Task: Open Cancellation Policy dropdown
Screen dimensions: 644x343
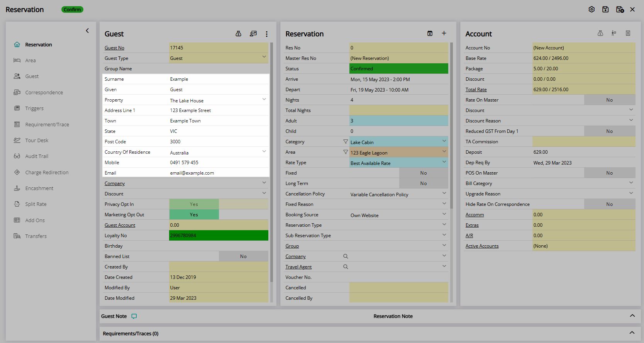Action: (x=444, y=193)
